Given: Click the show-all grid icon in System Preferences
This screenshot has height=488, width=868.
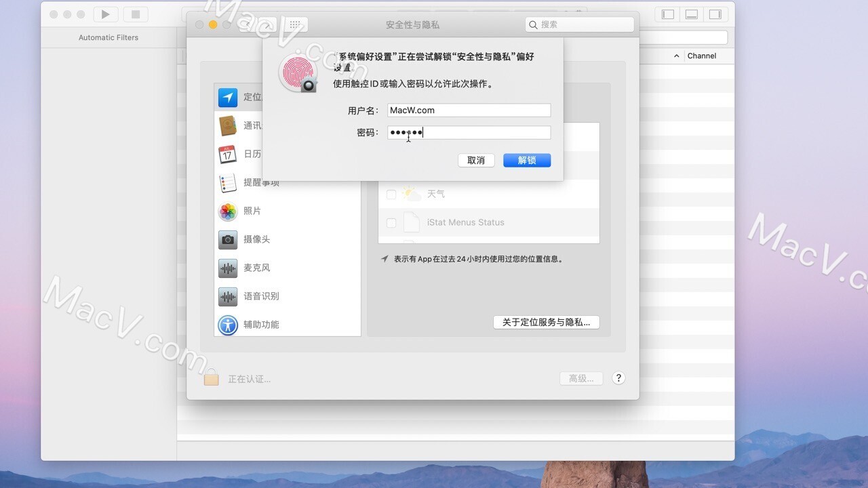Looking at the screenshot, I should (x=295, y=24).
